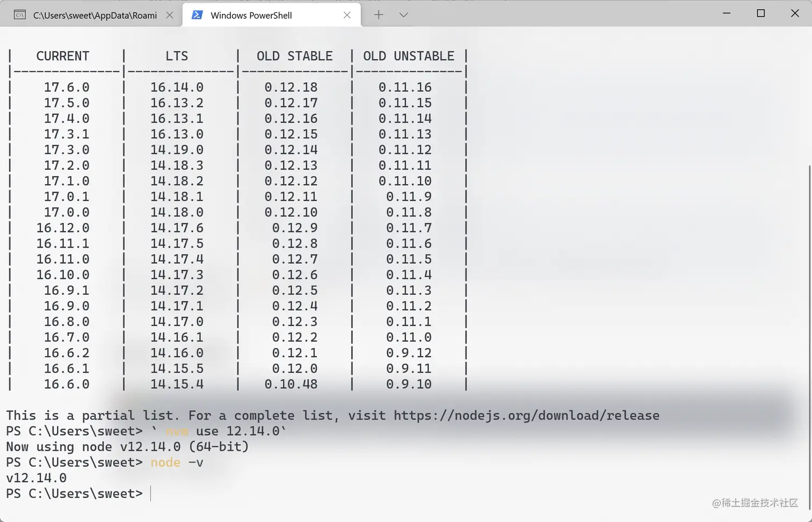The width and height of the screenshot is (812, 522).
Task: Click version 17.3.1 in CURRENT column
Action: [x=67, y=134]
